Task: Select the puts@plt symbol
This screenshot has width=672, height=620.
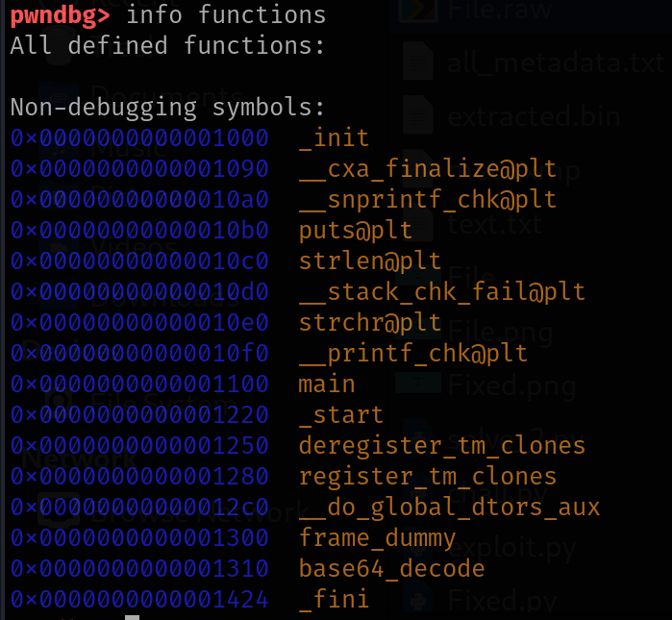Action: click(x=356, y=231)
